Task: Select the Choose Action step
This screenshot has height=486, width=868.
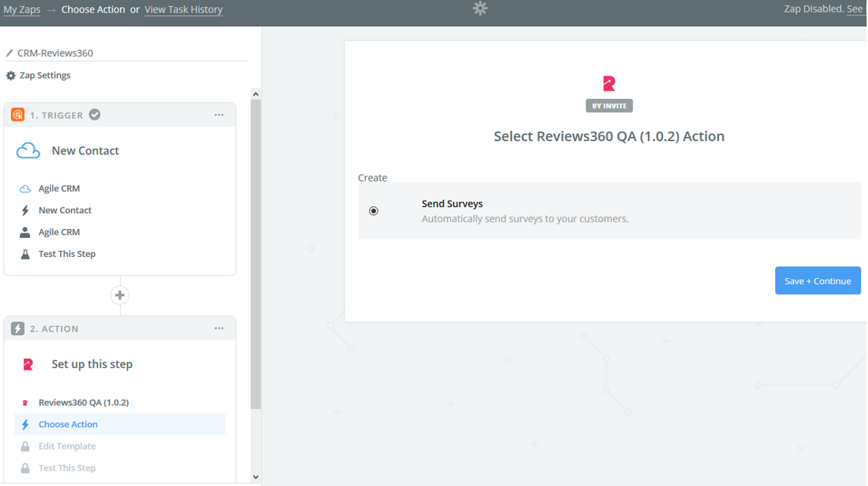Action: (x=119, y=424)
